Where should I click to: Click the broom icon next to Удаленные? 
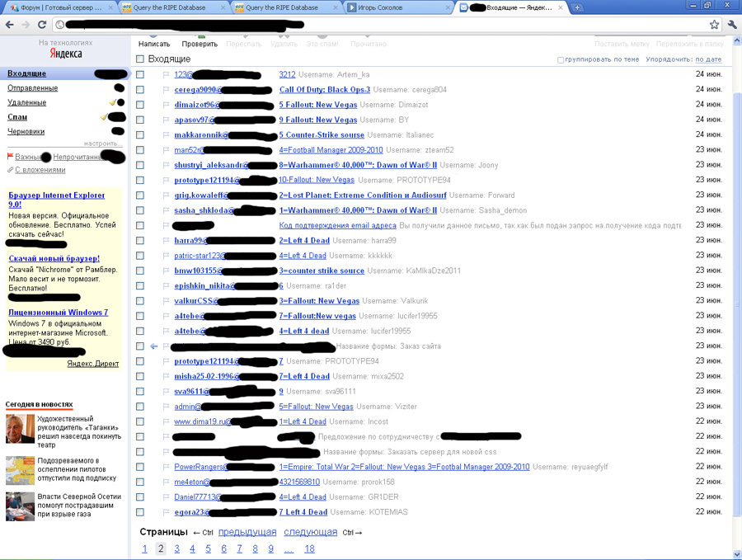click(113, 101)
